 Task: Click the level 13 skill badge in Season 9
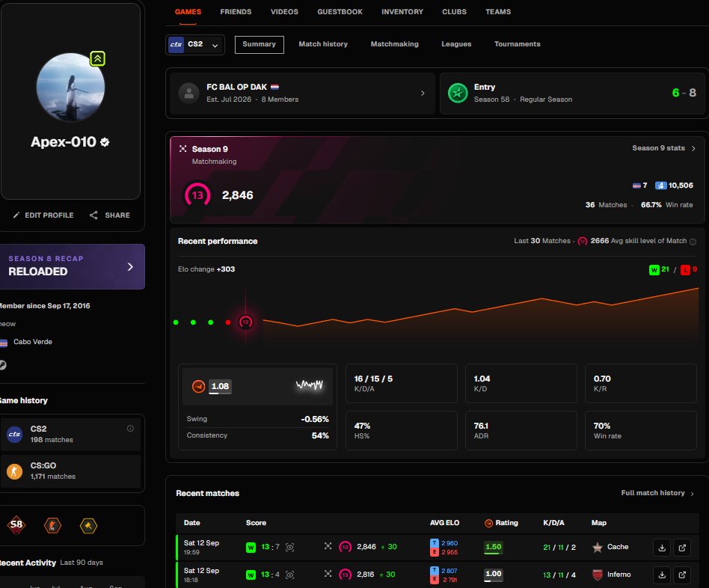click(197, 195)
